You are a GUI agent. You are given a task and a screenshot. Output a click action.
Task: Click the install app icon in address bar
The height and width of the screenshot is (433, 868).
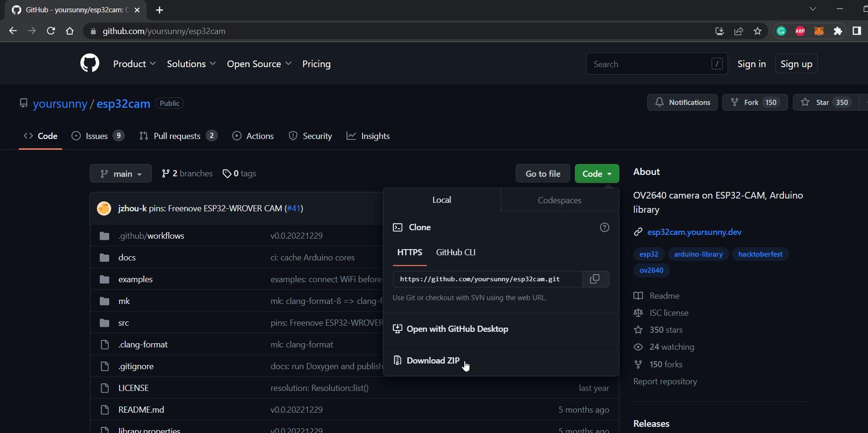pyautogui.click(x=720, y=31)
